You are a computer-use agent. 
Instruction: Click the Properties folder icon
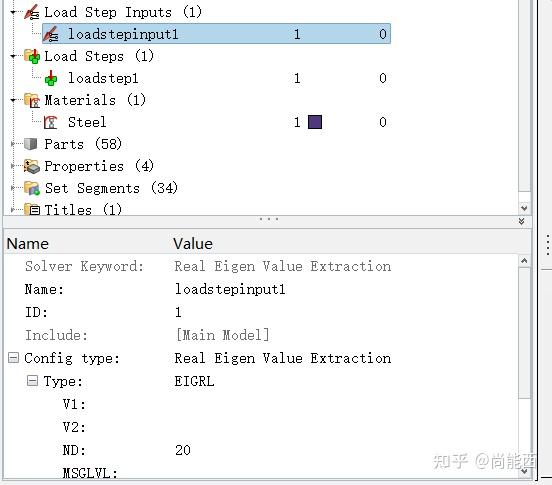coord(32,166)
